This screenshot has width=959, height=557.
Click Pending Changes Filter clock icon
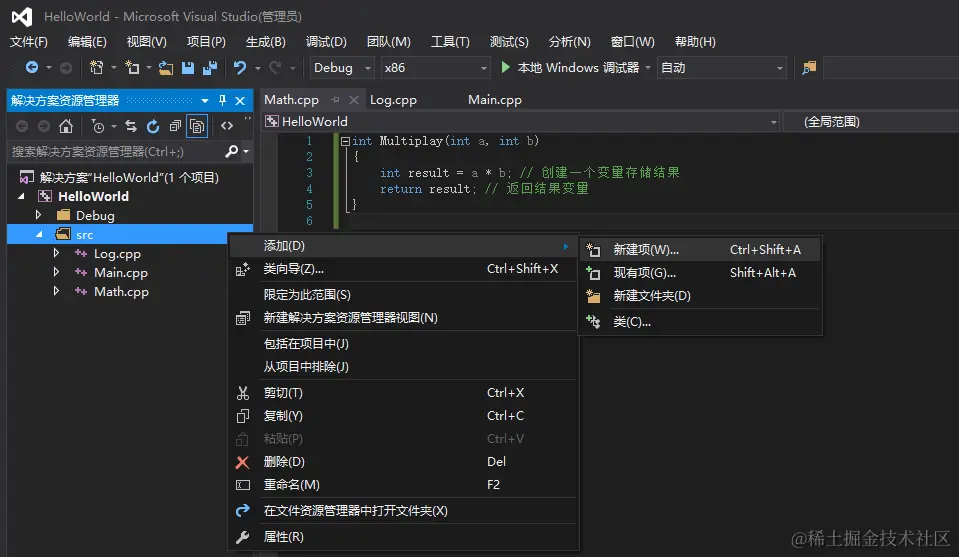pyautogui.click(x=98, y=126)
